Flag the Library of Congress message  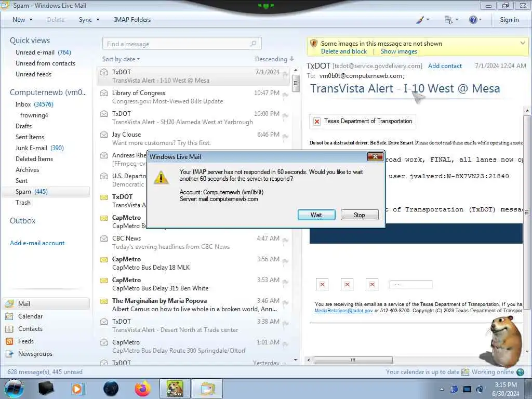285,95
